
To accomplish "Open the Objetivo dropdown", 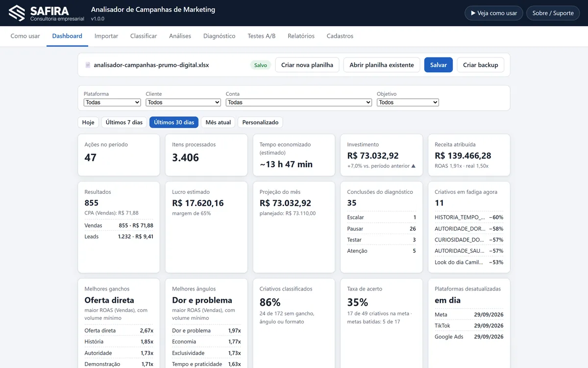I will click(x=408, y=103).
